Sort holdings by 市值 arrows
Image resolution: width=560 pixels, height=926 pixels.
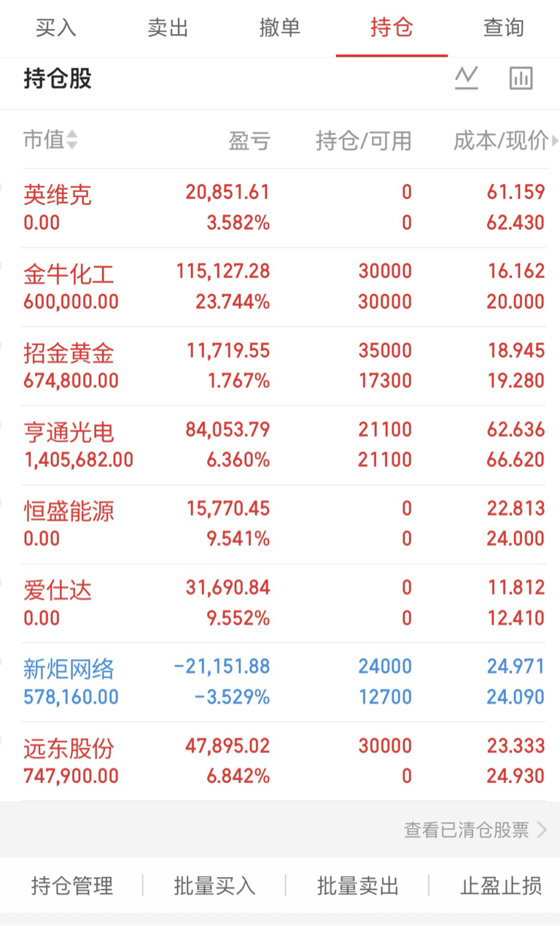(71, 139)
